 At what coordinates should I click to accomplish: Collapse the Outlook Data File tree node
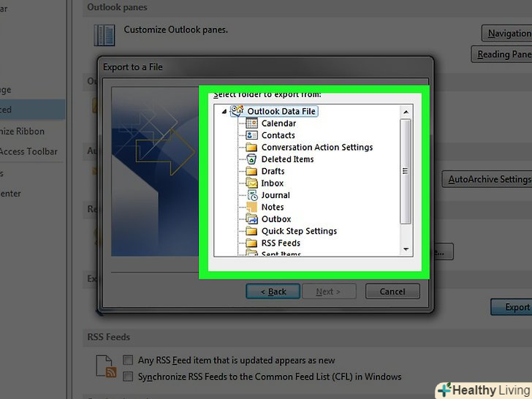tap(224, 111)
